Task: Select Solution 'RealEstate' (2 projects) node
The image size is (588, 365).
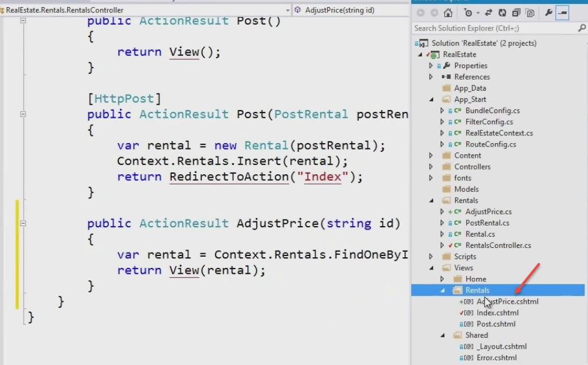Action: click(x=484, y=43)
